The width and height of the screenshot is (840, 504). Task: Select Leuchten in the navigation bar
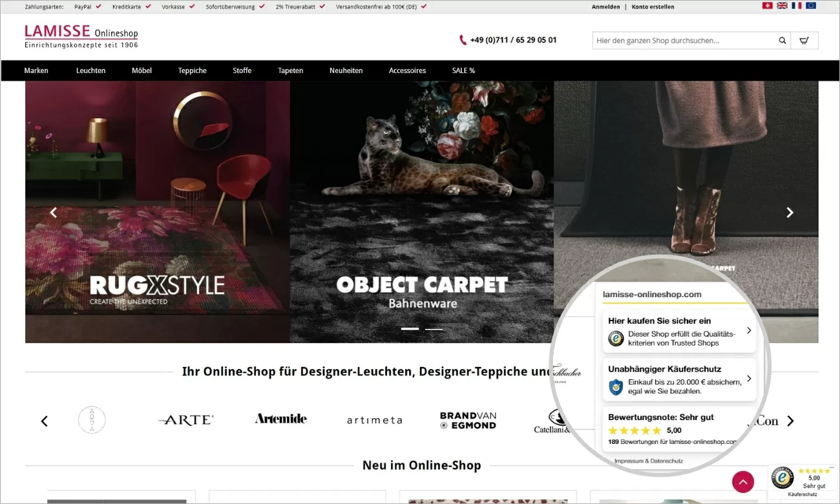(x=90, y=70)
